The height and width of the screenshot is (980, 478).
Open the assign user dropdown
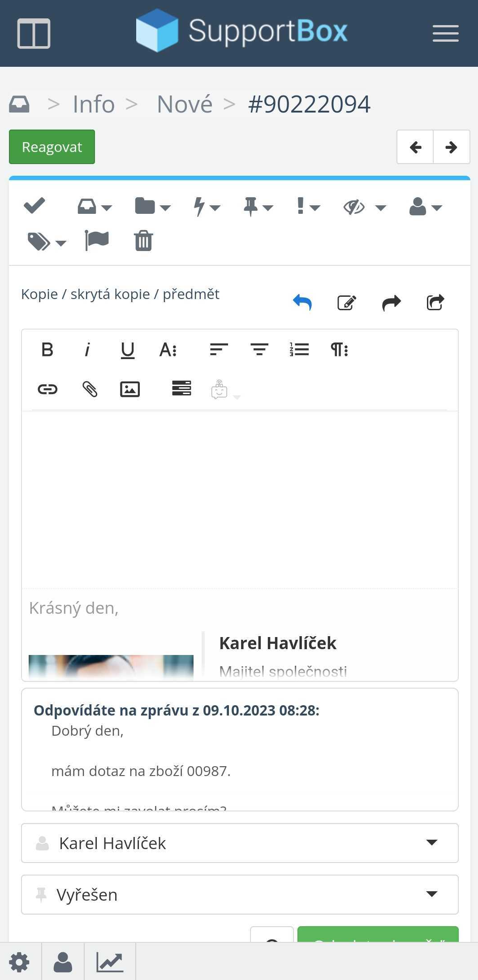(426, 207)
